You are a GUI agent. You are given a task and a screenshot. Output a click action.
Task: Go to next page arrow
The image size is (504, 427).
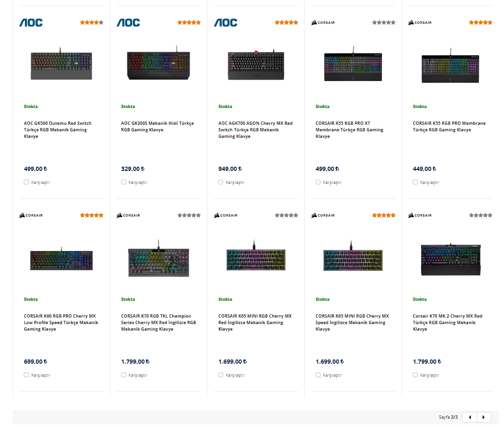click(484, 417)
